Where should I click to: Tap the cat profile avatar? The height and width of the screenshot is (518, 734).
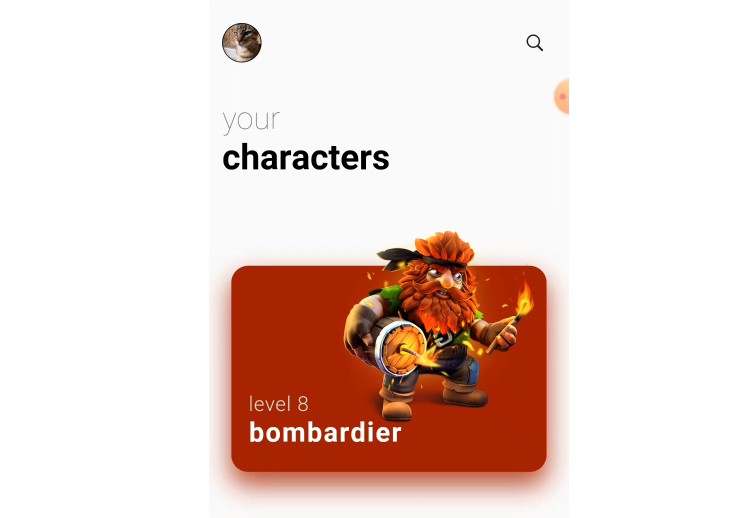click(242, 43)
